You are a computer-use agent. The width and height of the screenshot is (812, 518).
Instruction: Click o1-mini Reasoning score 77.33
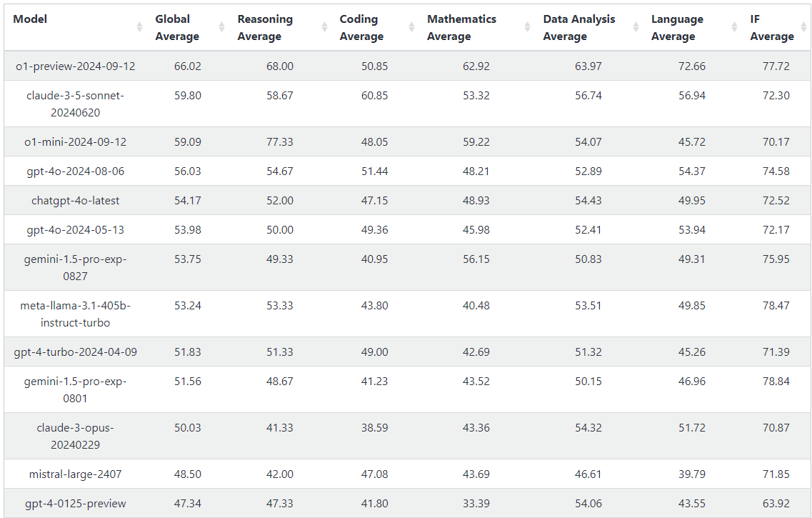[279, 142]
